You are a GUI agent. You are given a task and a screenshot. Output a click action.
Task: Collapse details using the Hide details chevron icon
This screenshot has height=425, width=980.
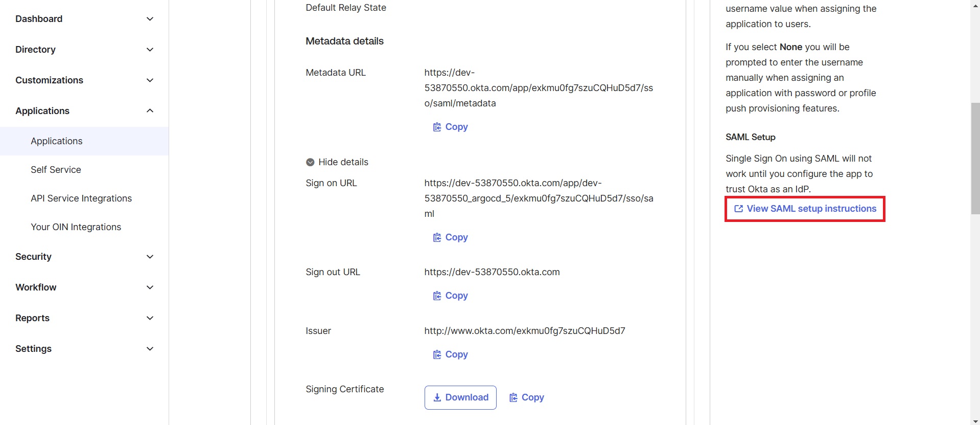(310, 162)
